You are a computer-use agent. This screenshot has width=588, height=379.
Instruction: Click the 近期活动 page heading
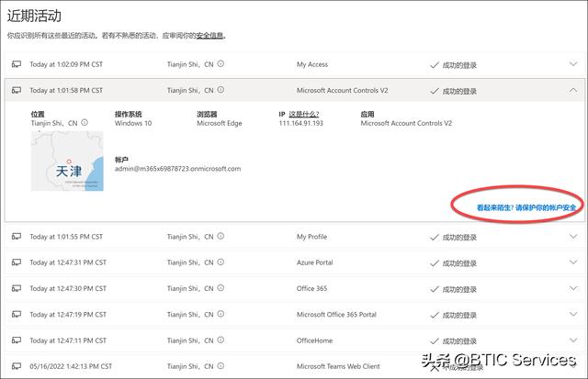tap(34, 16)
